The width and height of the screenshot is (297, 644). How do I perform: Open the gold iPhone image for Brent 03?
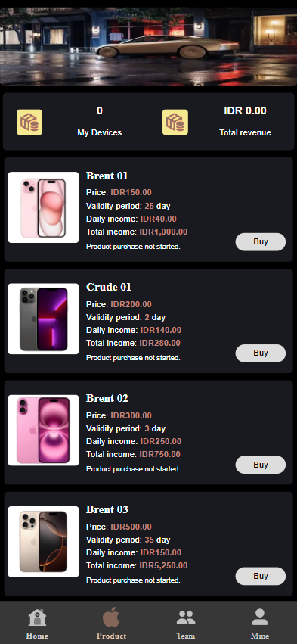pyautogui.click(x=44, y=542)
